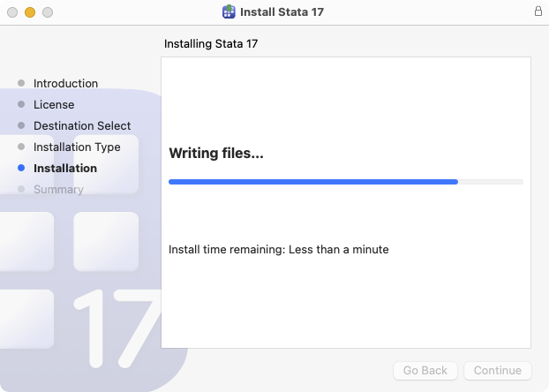This screenshot has width=549, height=392.
Task: Open the Destination Select step
Action: click(82, 125)
